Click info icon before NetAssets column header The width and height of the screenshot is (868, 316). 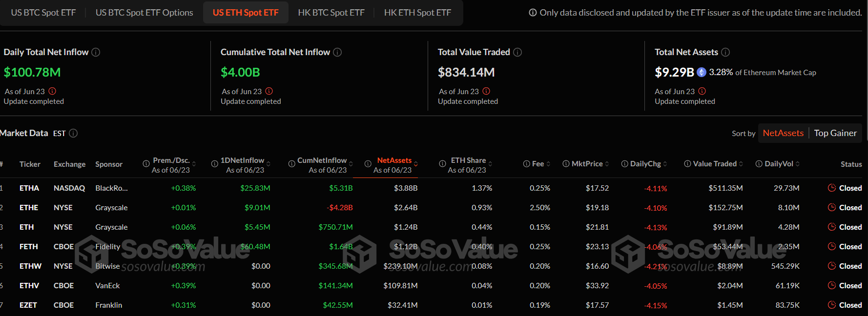368,164
